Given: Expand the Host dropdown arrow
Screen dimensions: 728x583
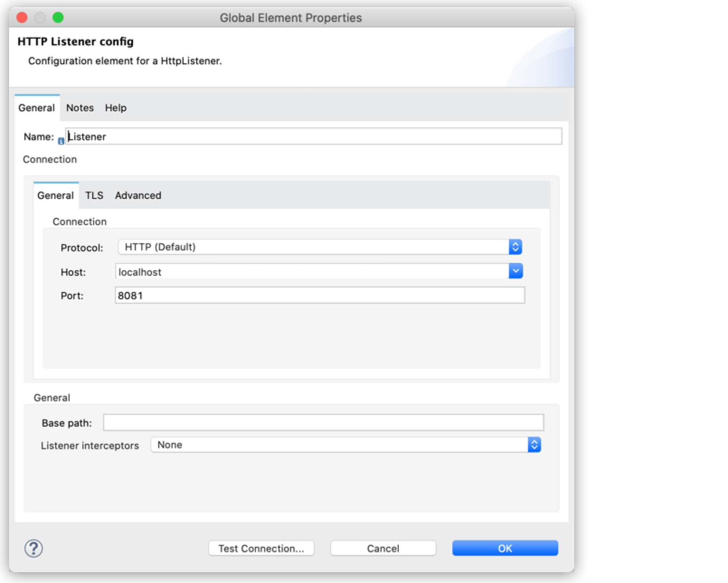Looking at the screenshot, I should [x=515, y=271].
